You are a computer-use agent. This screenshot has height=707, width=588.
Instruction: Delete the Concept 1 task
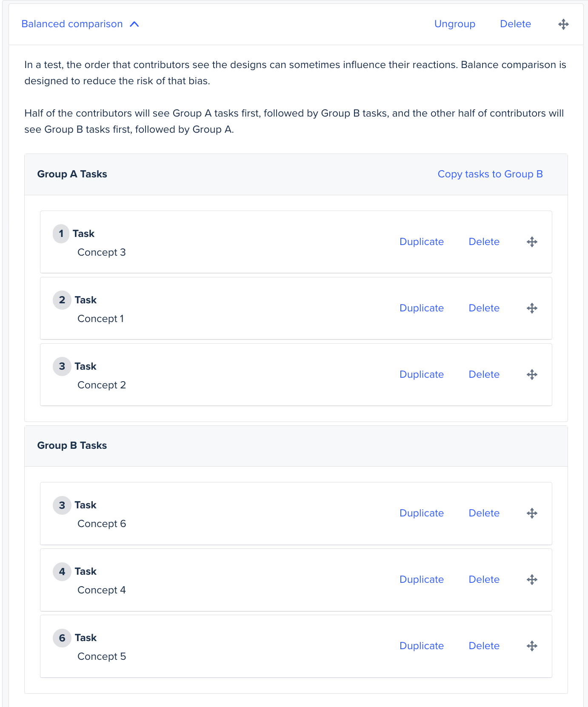[484, 308]
